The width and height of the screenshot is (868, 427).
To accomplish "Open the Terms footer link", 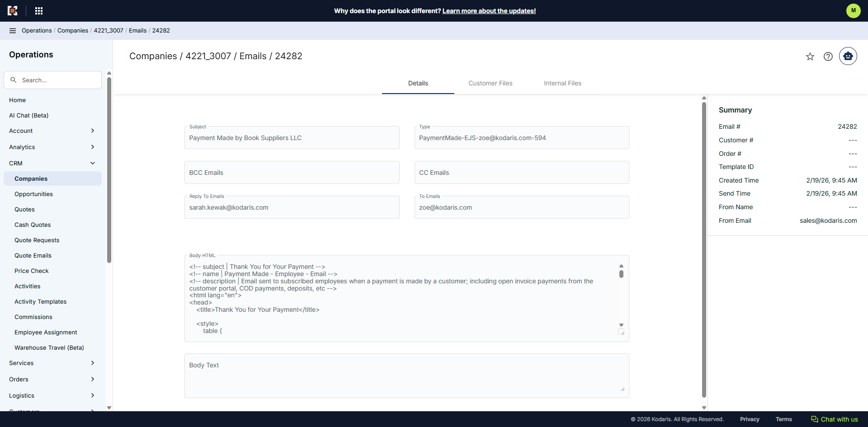I will 784,419.
